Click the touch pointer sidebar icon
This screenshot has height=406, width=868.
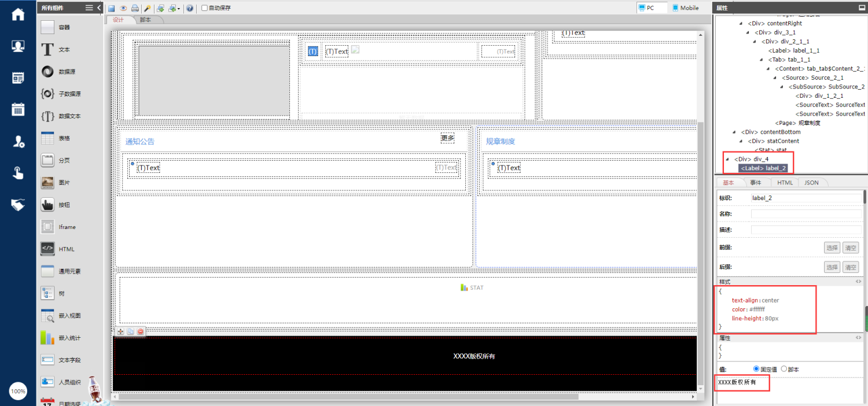pyautogui.click(x=18, y=172)
